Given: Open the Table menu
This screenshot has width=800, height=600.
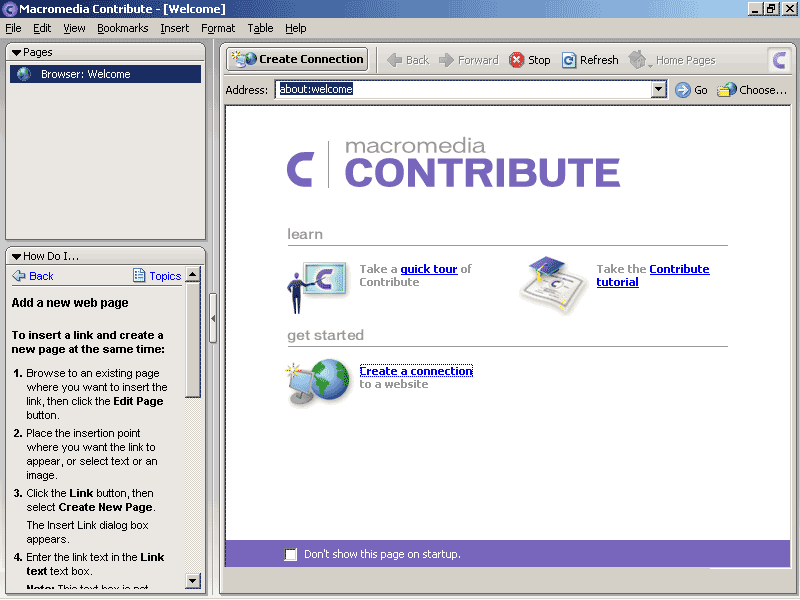Looking at the screenshot, I should point(260,29).
